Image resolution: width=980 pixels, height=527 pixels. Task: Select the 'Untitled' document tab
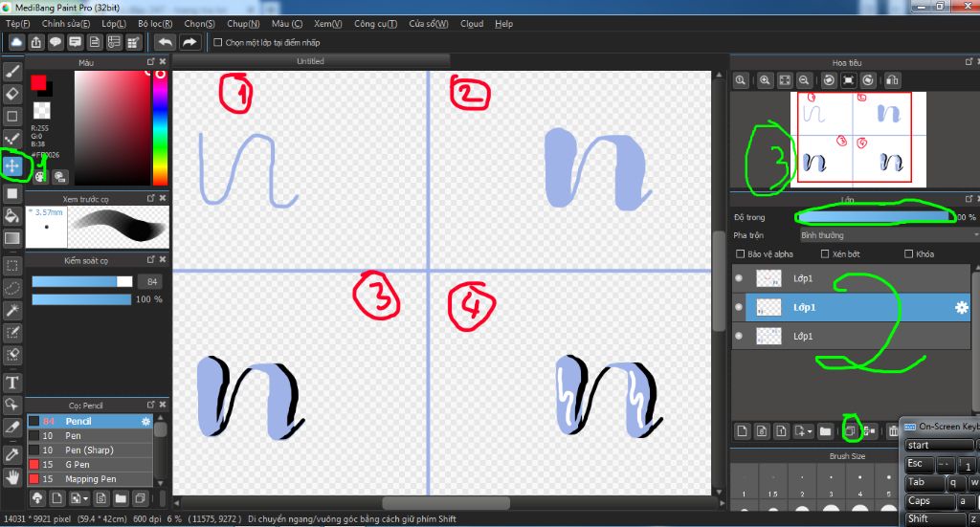click(x=311, y=61)
